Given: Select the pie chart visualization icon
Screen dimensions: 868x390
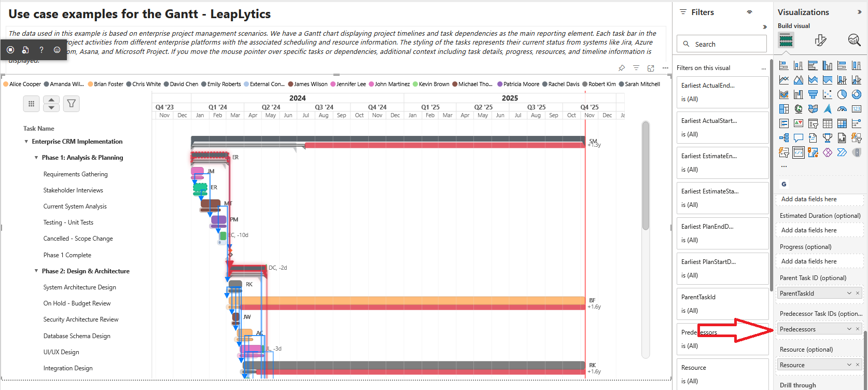Looking at the screenshot, I should click(842, 94).
